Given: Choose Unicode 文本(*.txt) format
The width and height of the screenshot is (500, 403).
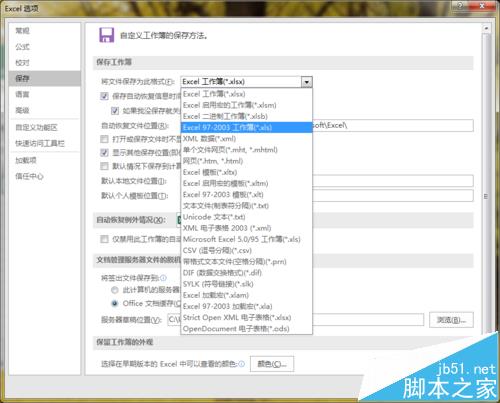Looking at the screenshot, I should [247, 217].
